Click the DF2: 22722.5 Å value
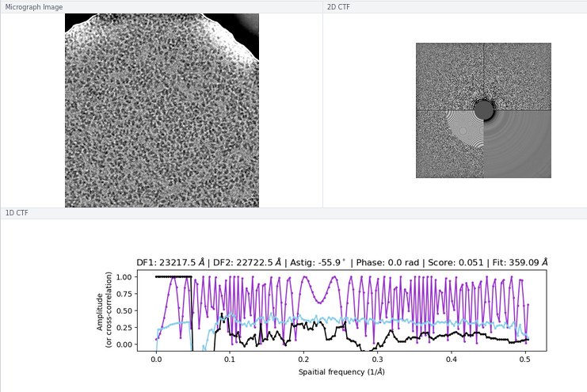The height and width of the screenshot is (392, 587). pos(246,262)
